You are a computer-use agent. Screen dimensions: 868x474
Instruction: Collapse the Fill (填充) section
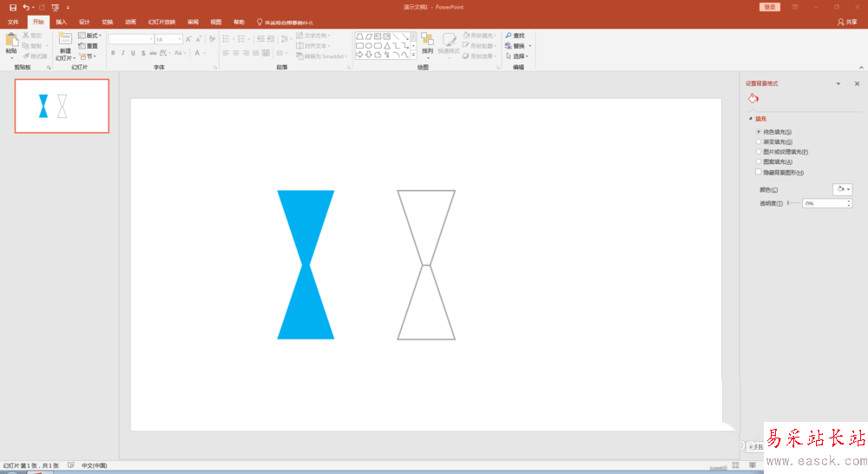point(750,119)
